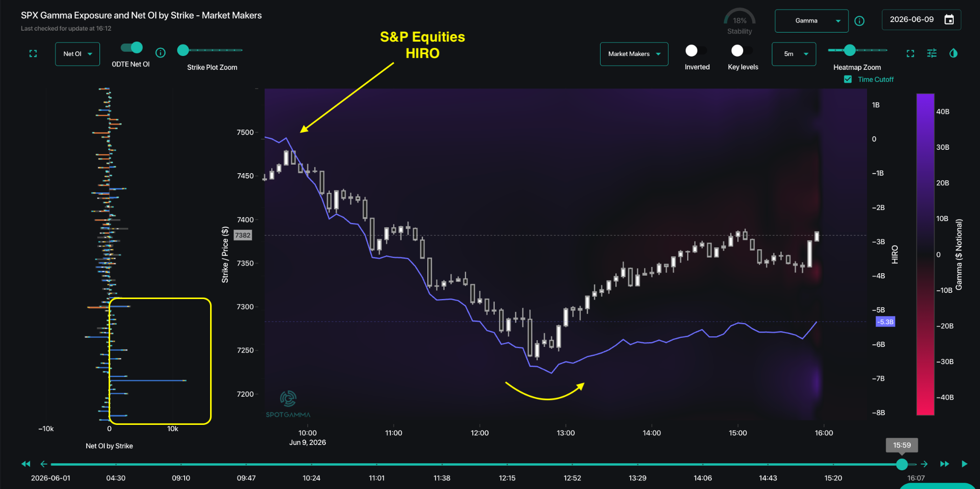980x489 pixels.
Task: Open the calendar date picker icon
Action: point(949,20)
